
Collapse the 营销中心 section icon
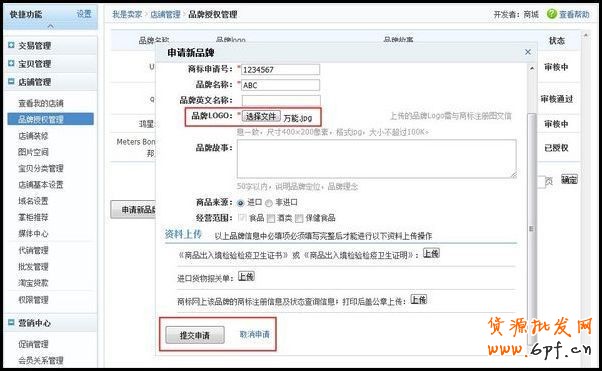pos(11,323)
